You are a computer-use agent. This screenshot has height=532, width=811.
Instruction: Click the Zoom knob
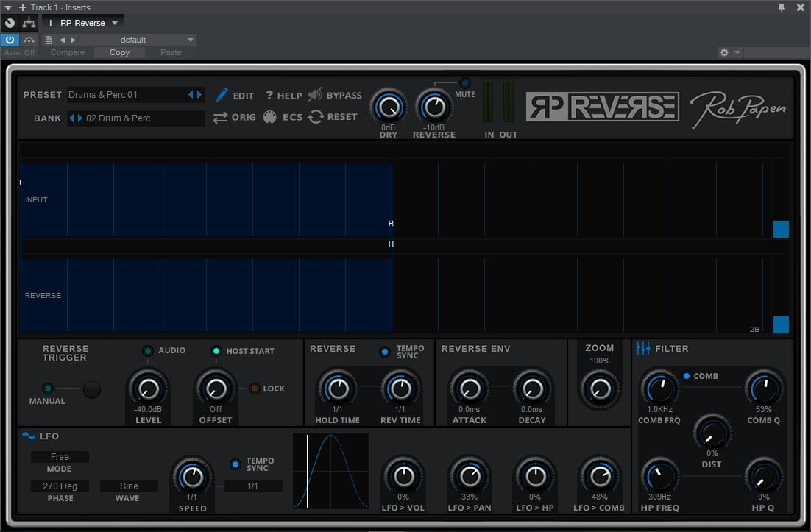tap(600, 389)
